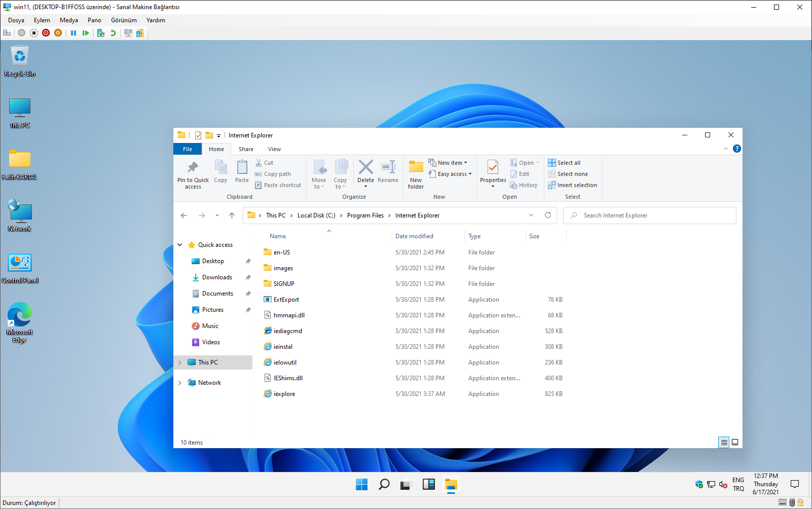
Task: Open the recent locations dropdown arrow
Action: [217, 215]
